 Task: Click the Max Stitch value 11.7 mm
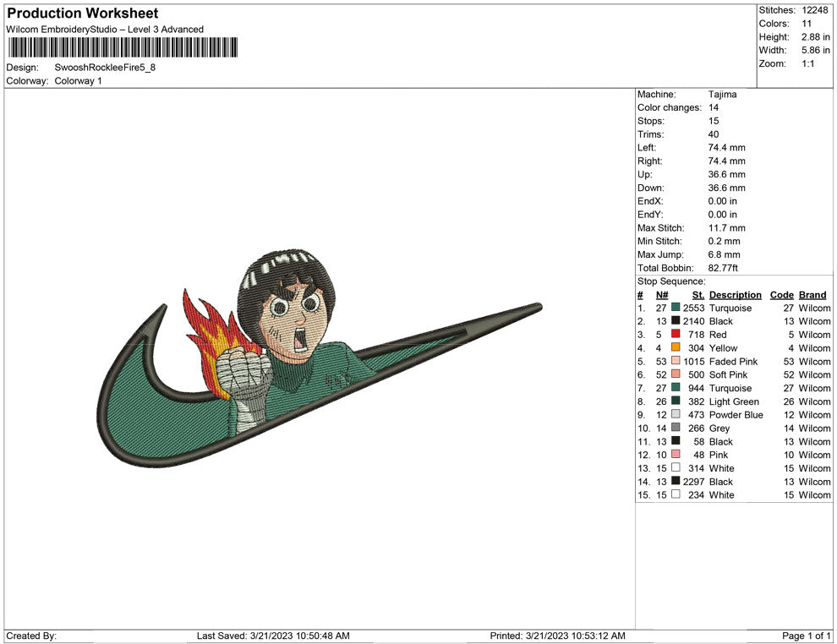[726, 228]
